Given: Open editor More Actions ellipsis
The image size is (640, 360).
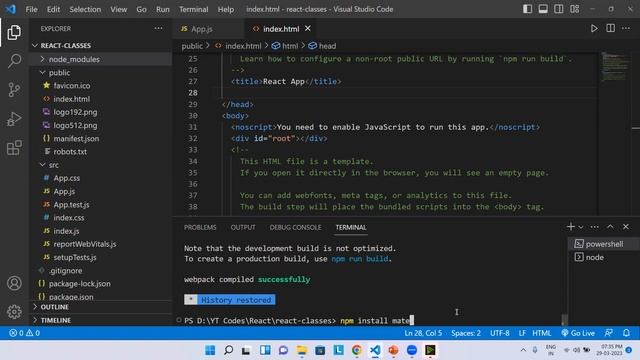Looking at the screenshot, I should tap(626, 28).
